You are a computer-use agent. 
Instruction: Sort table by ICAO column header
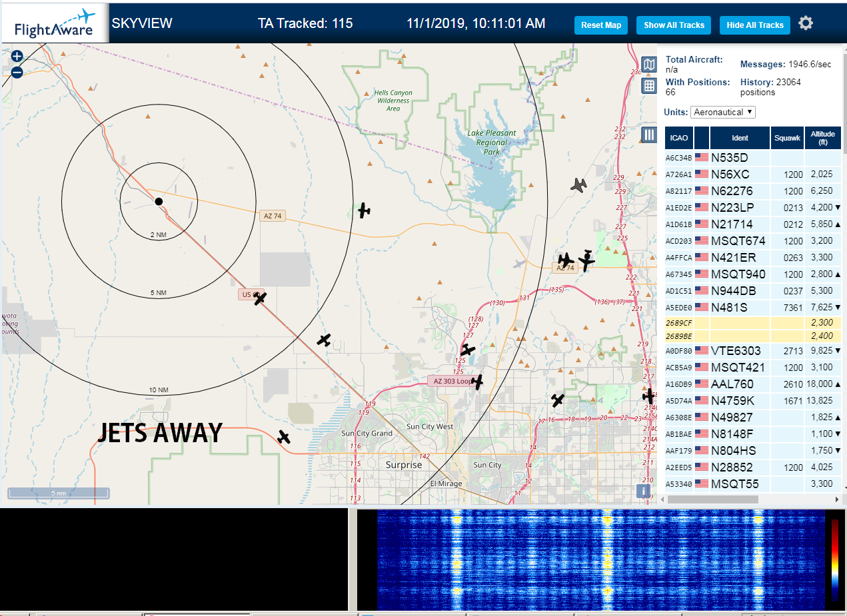(x=678, y=138)
